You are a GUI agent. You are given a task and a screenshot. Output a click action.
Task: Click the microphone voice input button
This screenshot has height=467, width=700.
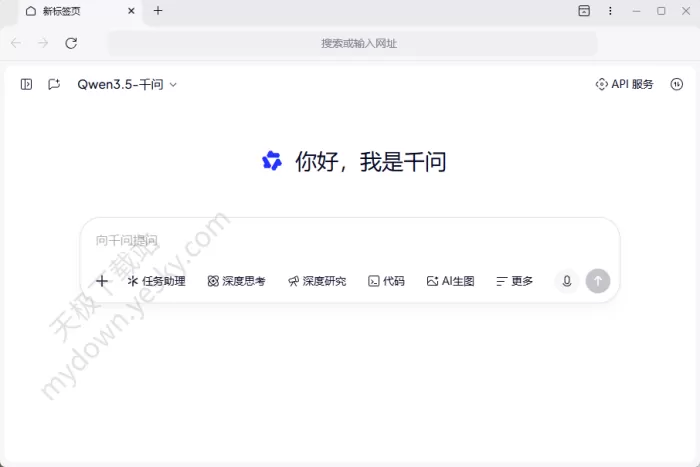click(x=567, y=281)
